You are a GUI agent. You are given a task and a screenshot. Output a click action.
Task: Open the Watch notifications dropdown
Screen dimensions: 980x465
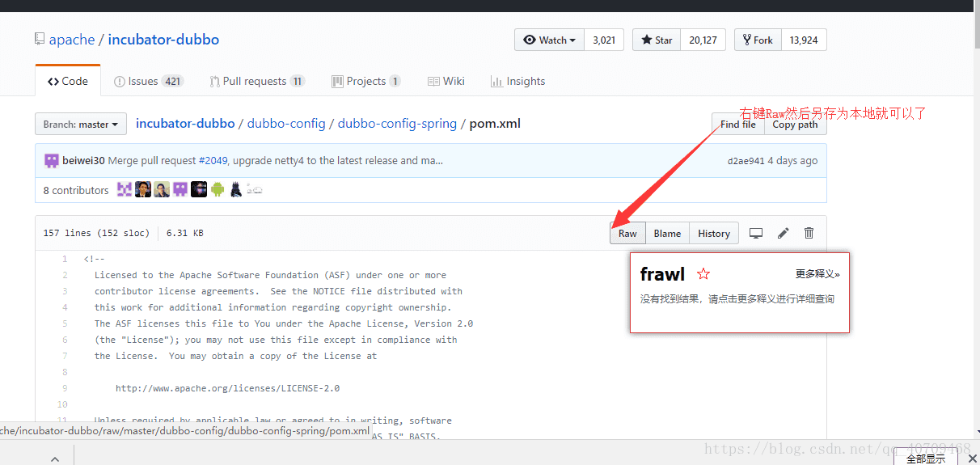click(549, 40)
